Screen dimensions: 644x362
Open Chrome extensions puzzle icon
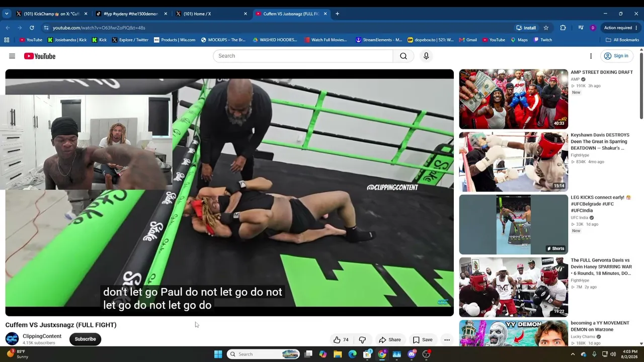563,28
